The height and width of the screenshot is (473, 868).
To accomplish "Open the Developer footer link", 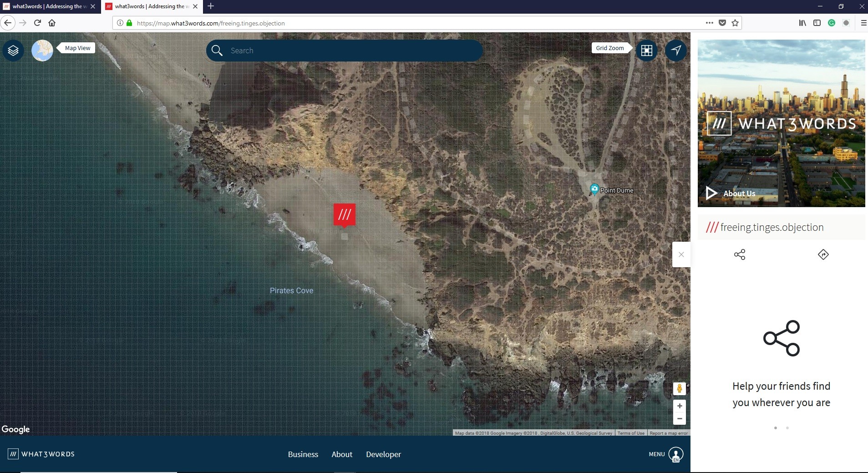I will click(x=383, y=454).
